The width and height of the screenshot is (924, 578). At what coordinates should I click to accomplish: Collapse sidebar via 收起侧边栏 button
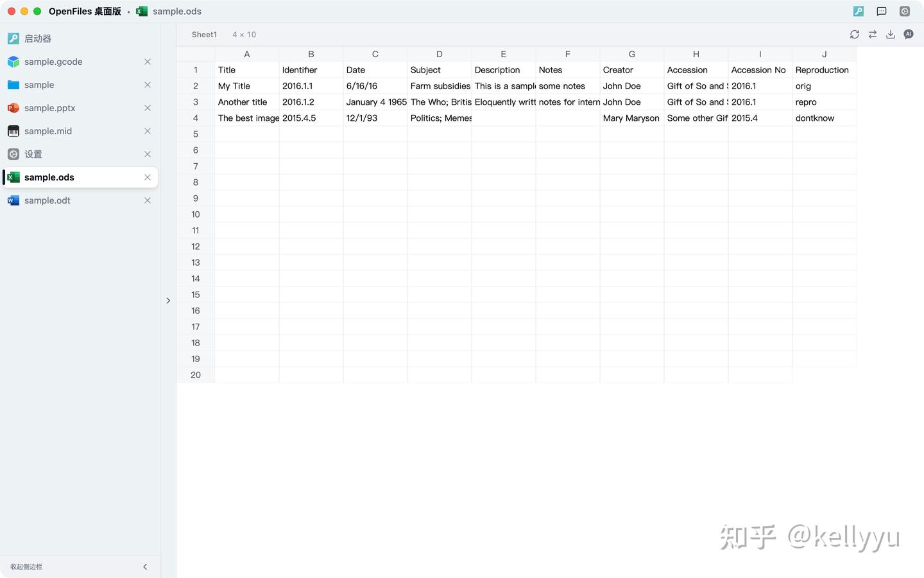pos(80,566)
